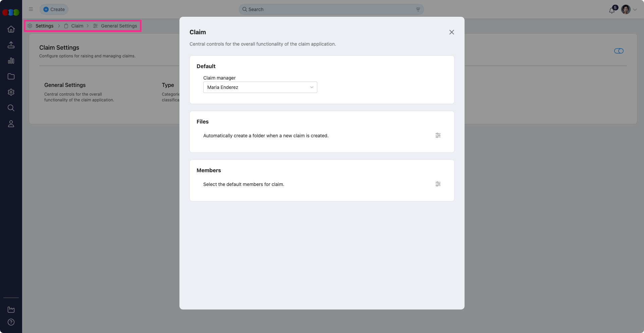
Task: Open the Claim manager dropdown
Action: tap(260, 87)
